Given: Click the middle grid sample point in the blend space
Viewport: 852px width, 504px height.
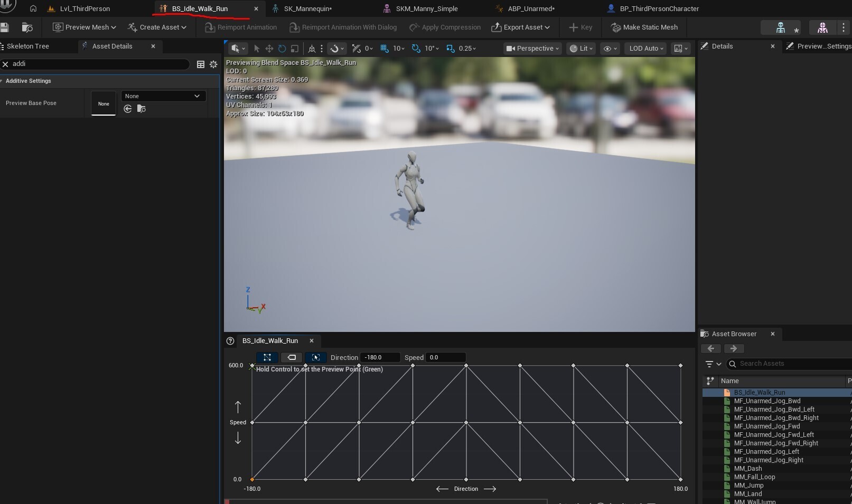Looking at the screenshot, I should 466,422.
